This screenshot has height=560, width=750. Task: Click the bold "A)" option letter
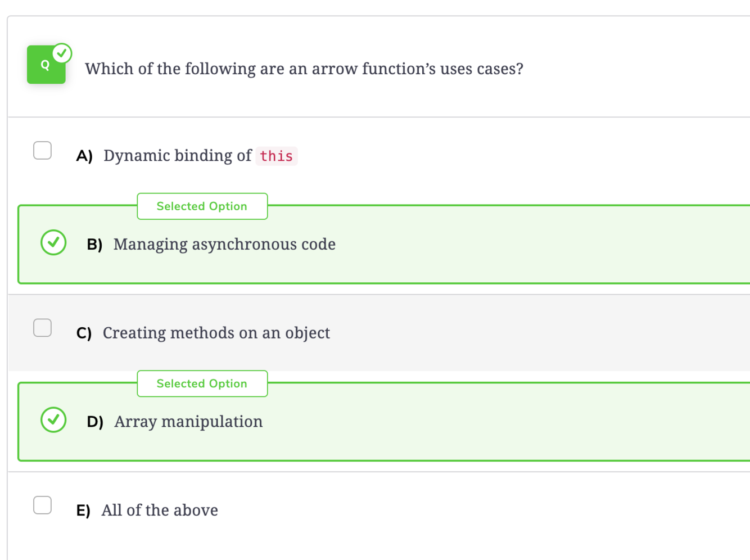(x=84, y=156)
